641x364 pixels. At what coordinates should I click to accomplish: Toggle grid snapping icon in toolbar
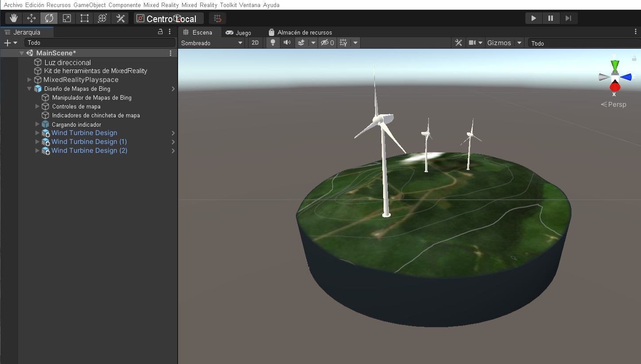(218, 19)
